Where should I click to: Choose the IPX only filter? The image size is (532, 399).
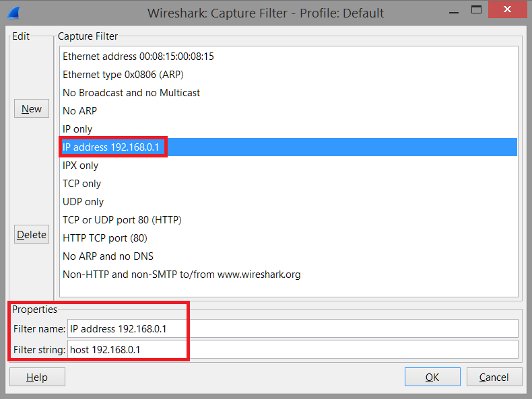(x=288, y=166)
